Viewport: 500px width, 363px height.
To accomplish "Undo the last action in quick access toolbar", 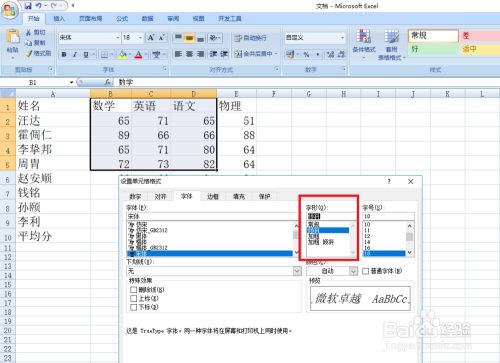I will coord(39,6).
